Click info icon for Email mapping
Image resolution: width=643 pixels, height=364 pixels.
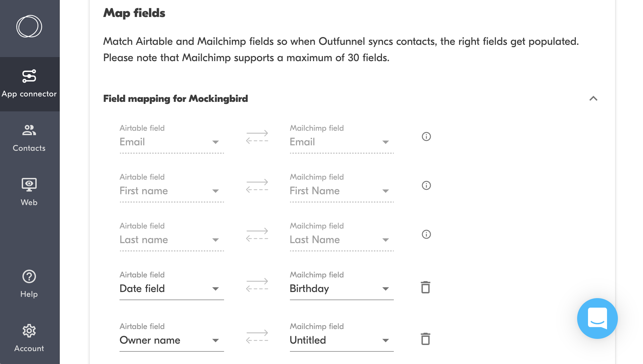[426, 136]
